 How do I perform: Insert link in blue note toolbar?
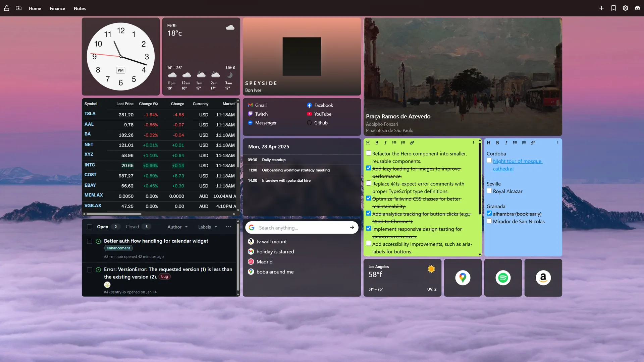pyautogui.click(x=533, y=143)
